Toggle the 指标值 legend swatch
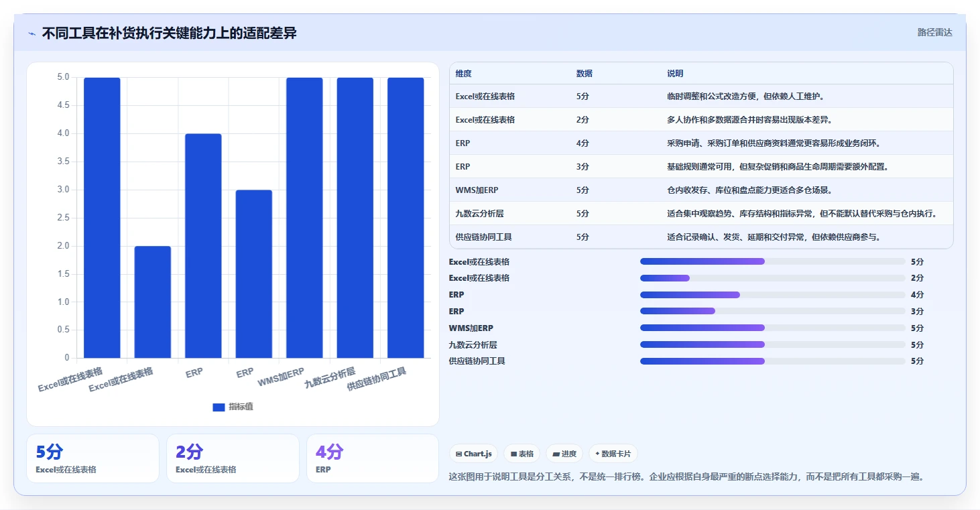Screen dimensions: 980x510 click(x=219, y=407)
